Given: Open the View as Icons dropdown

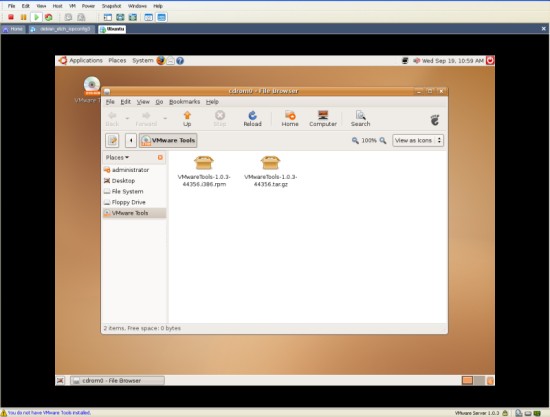Looking at the screenshot, I should click(x=418, y=140).
